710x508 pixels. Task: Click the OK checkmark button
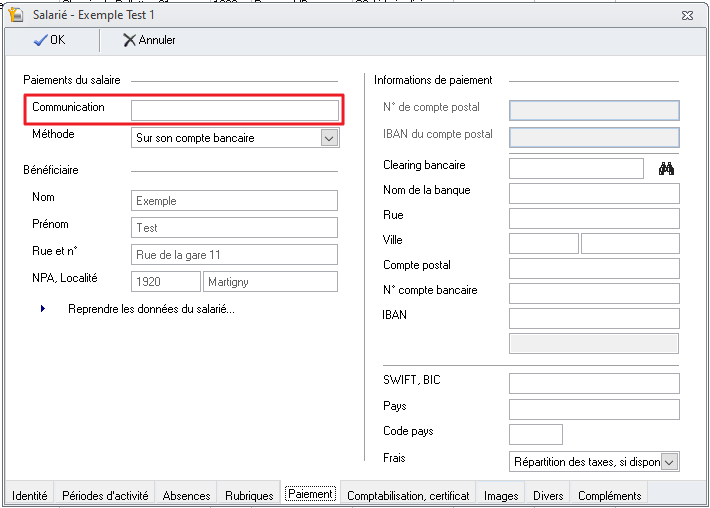[x=49, y=40]
